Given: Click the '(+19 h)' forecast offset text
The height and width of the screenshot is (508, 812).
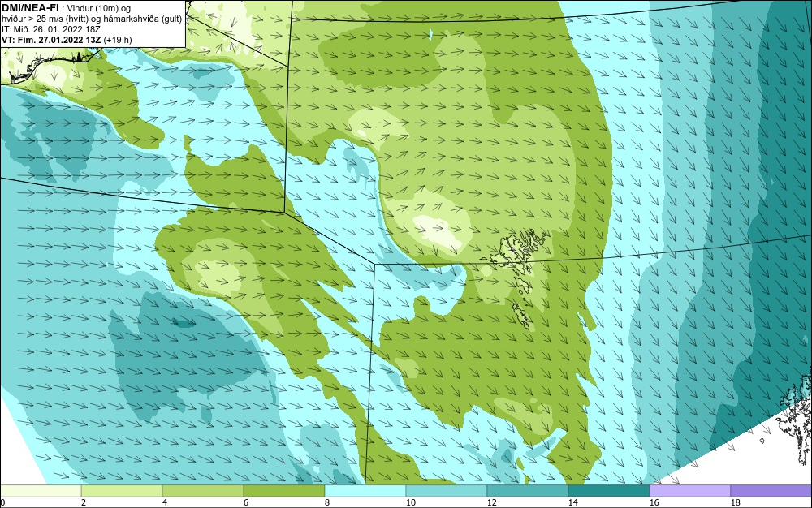Looking at the screenshot, I should [118, 40].
